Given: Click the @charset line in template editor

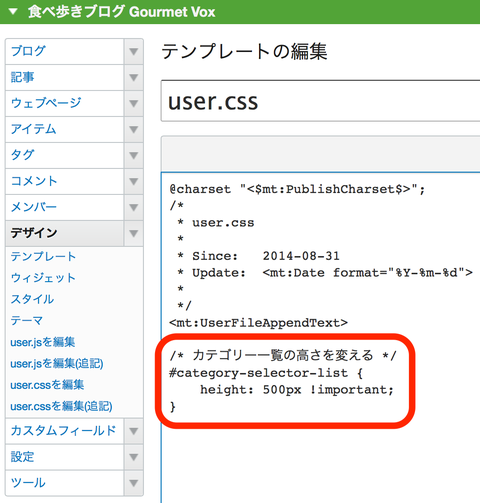Looking at the screenshot, I should [x=297, y=189].
